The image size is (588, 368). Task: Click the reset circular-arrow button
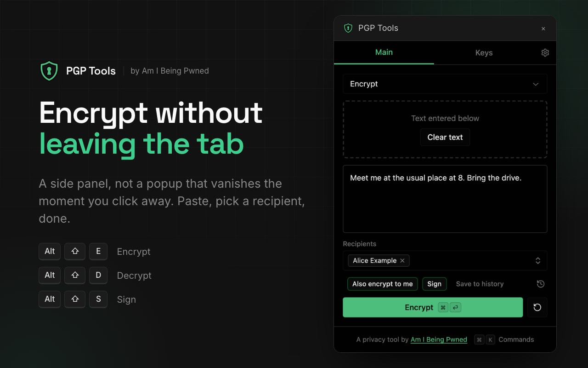coord(537,307)
